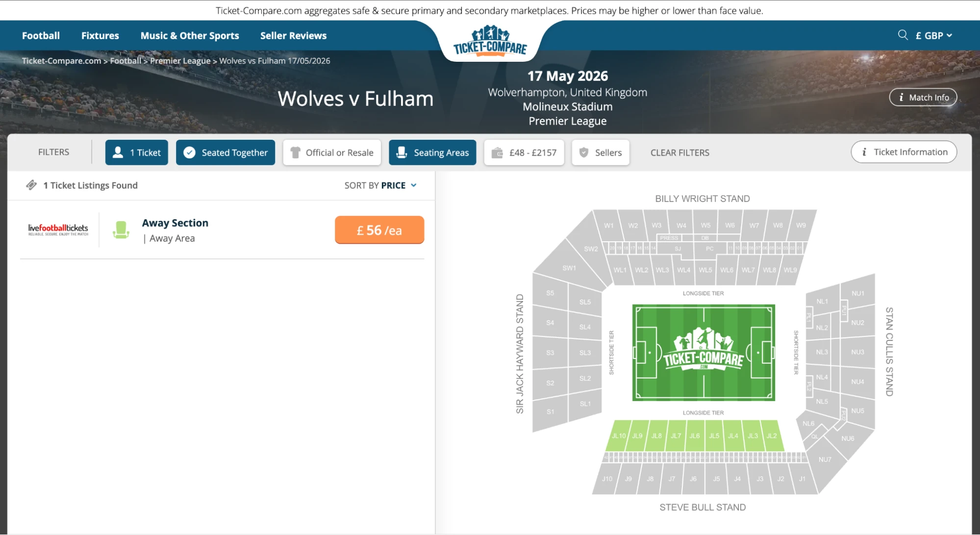Open the £48 - £2157 price range filter
The image size is (980, 535).
point(524,153)
